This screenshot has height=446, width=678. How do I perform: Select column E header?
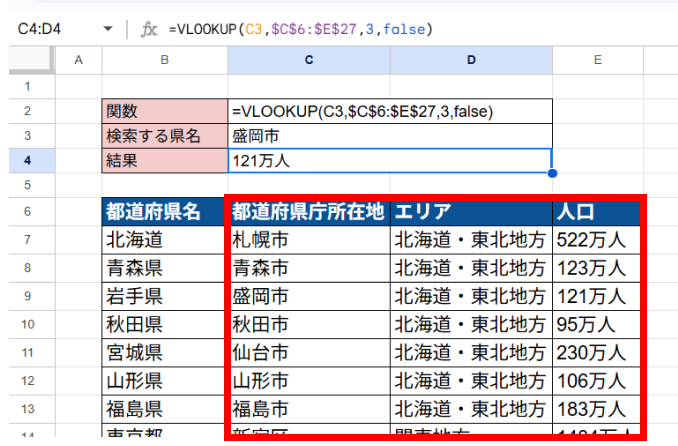click(597, 62)
